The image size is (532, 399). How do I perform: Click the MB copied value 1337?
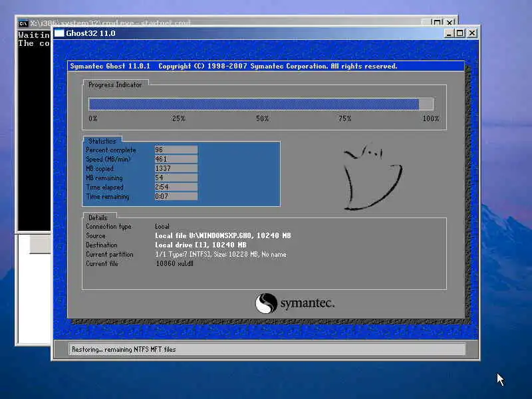pyautogui.click(x=176, y=168)
